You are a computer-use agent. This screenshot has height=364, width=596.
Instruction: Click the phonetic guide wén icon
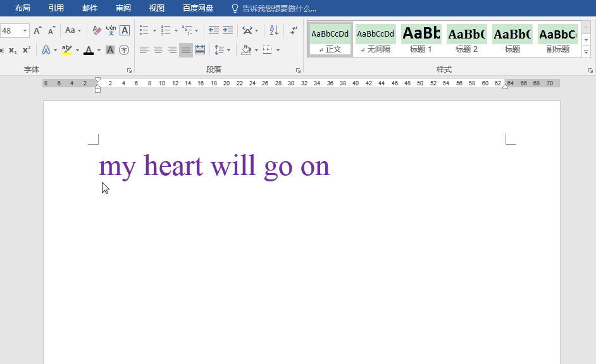point(111,30)
